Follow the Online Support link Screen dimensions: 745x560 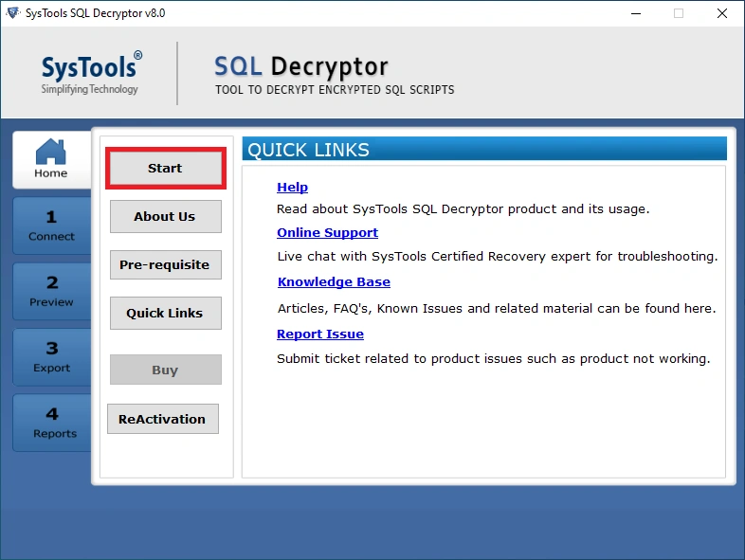(x=327, y=232)
